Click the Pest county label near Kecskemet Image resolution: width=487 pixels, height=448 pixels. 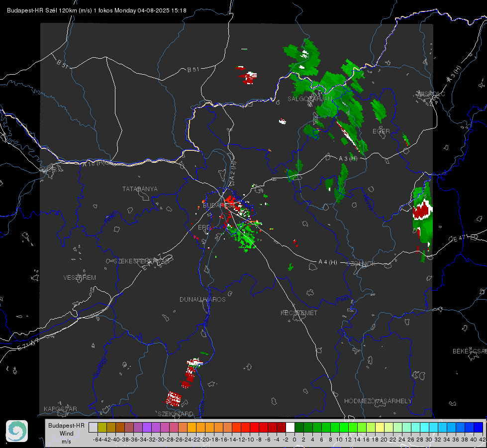(343, 300)
